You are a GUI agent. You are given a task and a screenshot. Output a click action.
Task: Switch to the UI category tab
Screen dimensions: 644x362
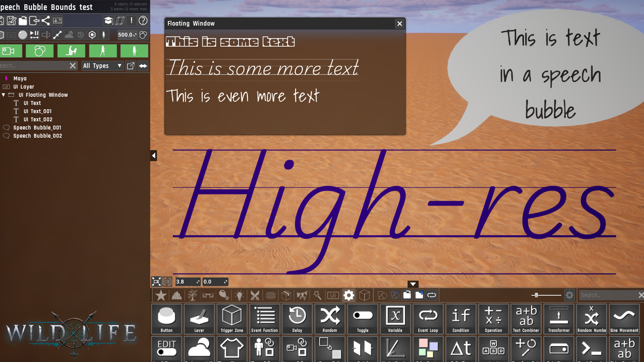point(333,295)
